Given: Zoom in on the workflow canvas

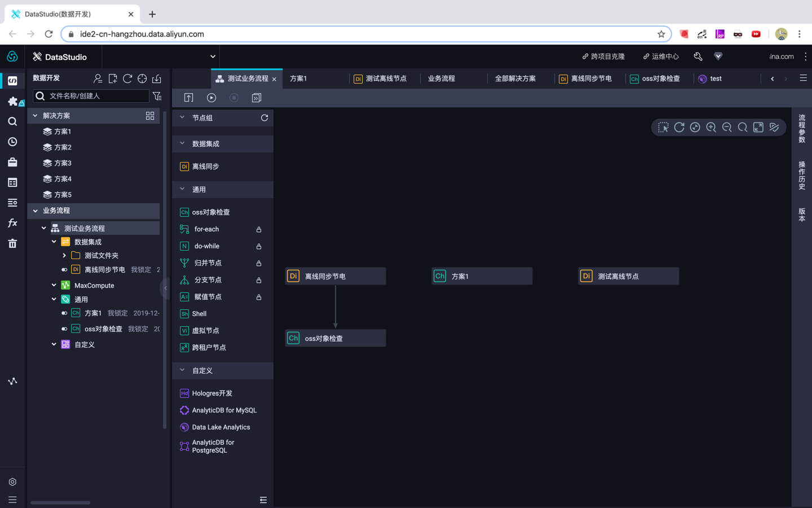Looking at the screenshot, I should 711,128.
